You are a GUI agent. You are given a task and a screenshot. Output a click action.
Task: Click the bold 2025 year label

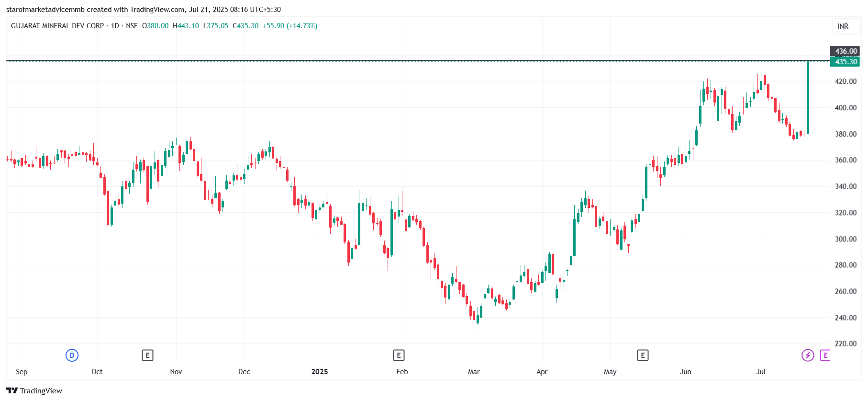[x=320, y=372]
